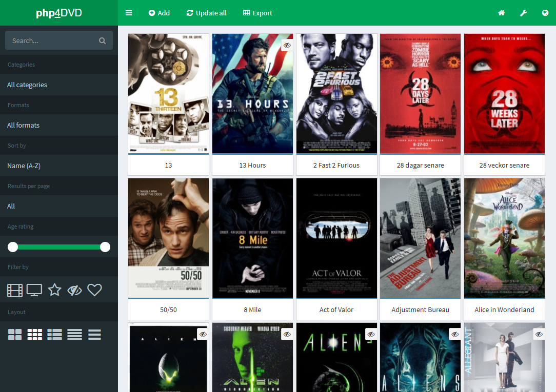The image size is (556, 392).
Task: Open the All categories dropdown
Action: tap(59, 85)
